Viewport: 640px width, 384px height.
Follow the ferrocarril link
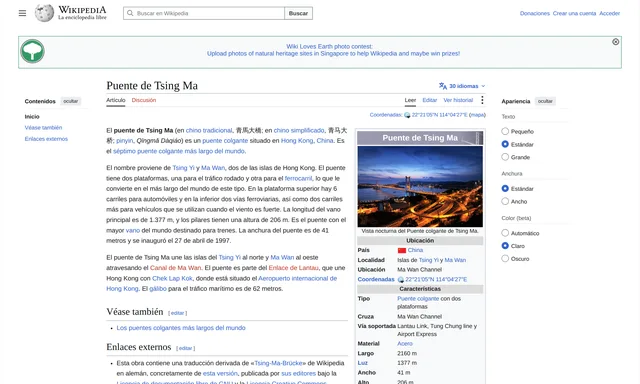298,178
